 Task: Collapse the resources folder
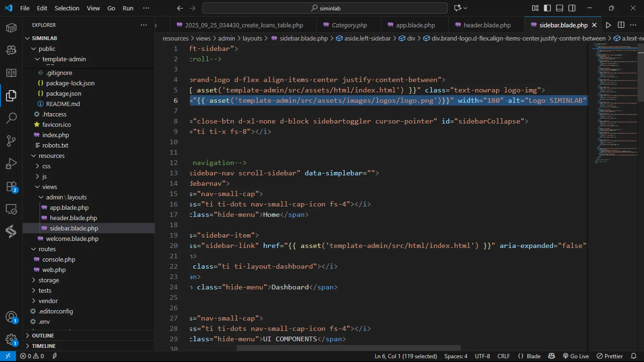(x=51, y=156)
